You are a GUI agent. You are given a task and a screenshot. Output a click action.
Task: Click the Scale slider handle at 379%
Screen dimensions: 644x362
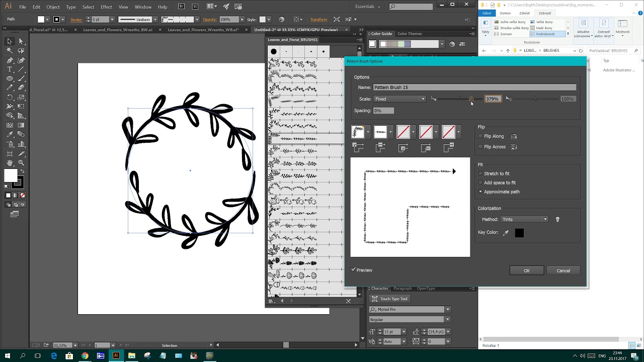(x=471, y=99)
